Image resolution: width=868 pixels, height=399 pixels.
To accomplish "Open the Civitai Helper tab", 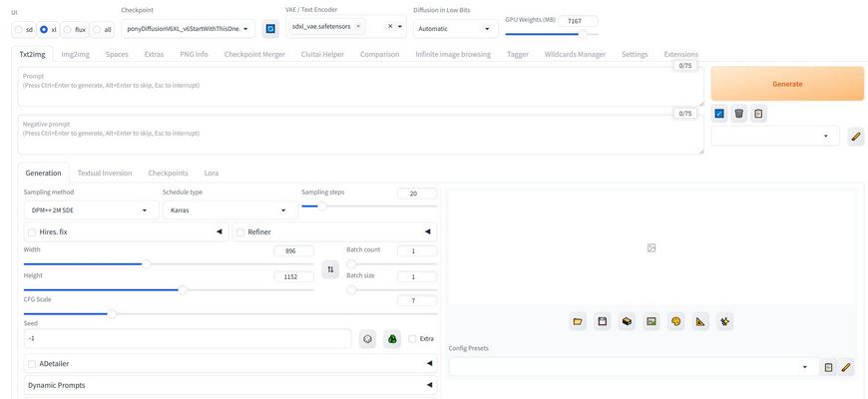I will coord(322,54).
